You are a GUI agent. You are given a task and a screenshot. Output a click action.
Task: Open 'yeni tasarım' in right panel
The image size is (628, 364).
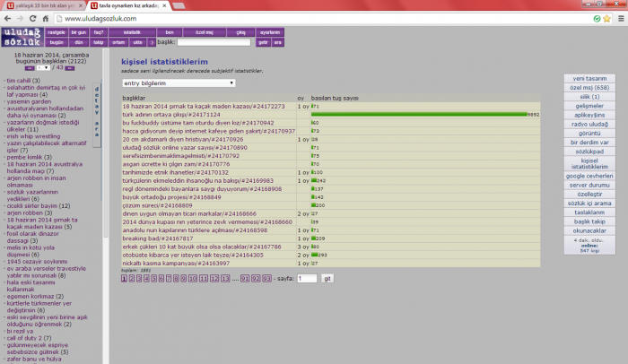[x=589, y=79]
